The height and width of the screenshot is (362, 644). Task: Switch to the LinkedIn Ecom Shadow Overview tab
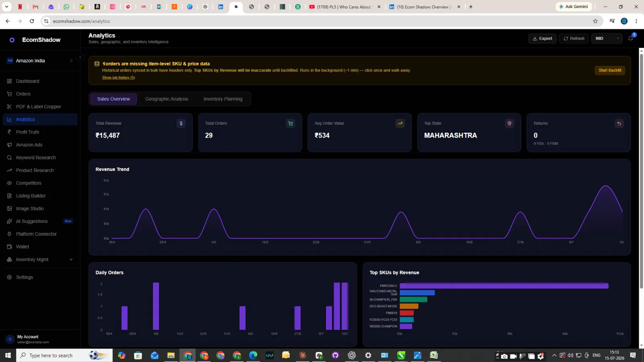tap(424, 7)
